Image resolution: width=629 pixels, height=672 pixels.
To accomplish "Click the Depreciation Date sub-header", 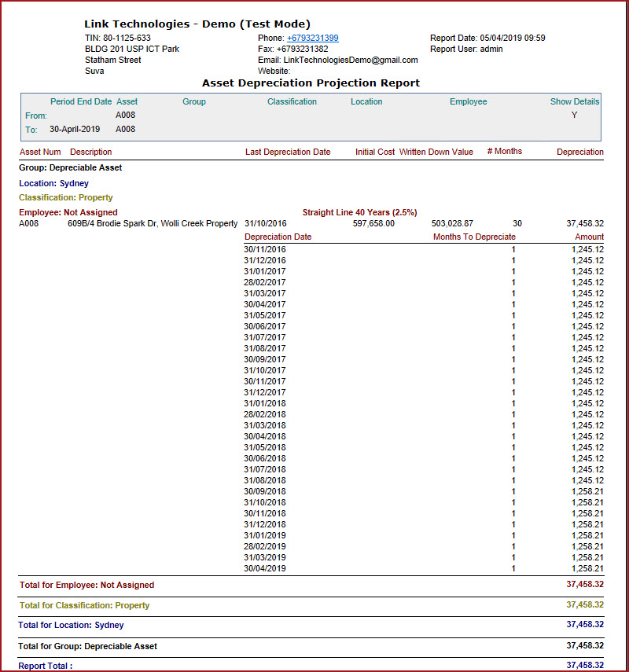I will click(x=278, y=237).
